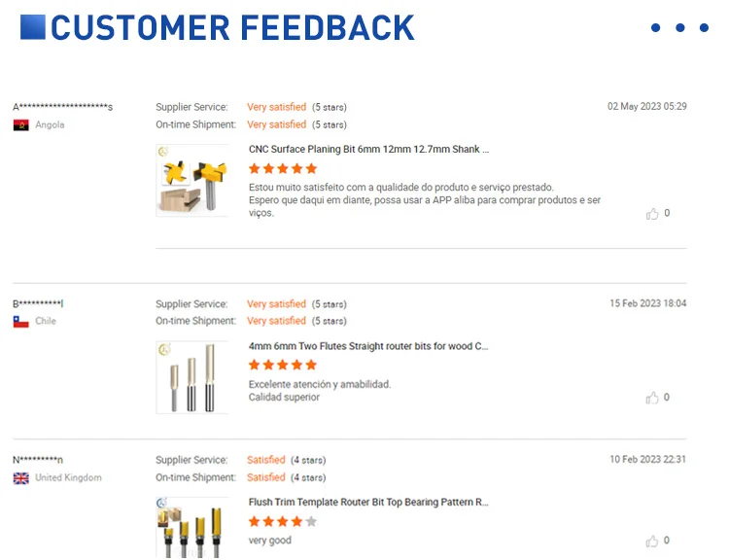The height and width of the screenshot is (560, 729).
Task: Open the 4mm 6mm Two Flutes Straight link
Action: coord(368,346)
